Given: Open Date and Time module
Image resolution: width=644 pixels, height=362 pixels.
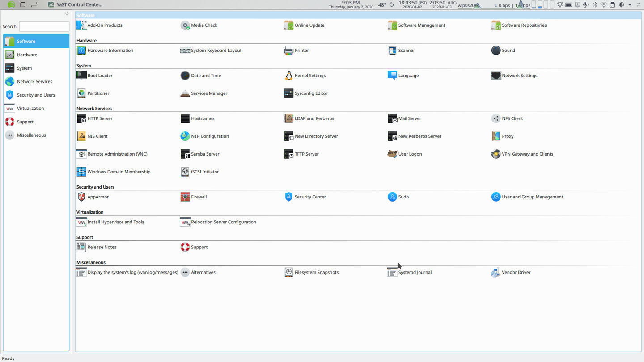Looking at the screenshot, I should (201, 76).
